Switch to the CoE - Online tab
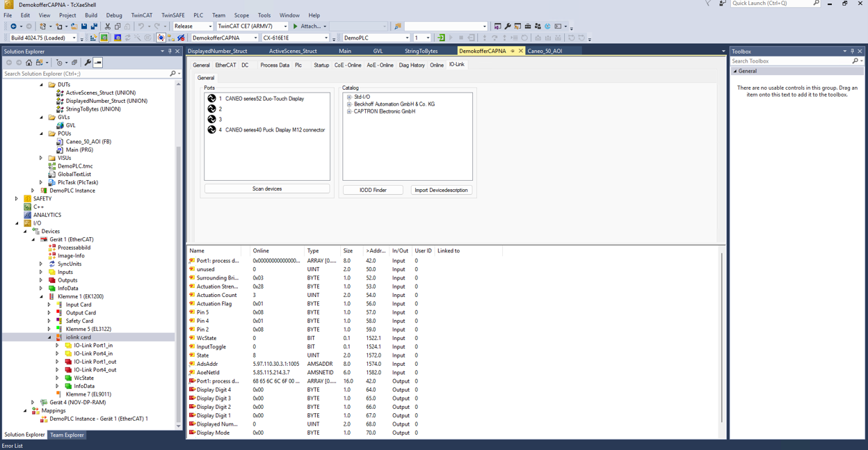Viewport: 868px width, 450px height. coord(348,65)
